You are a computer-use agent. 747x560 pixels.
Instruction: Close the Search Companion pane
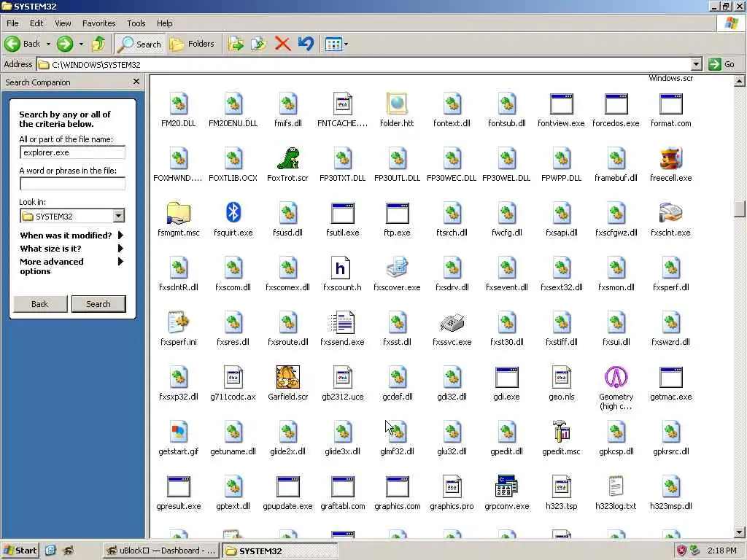pyautogui.click(x=136, y=82)
